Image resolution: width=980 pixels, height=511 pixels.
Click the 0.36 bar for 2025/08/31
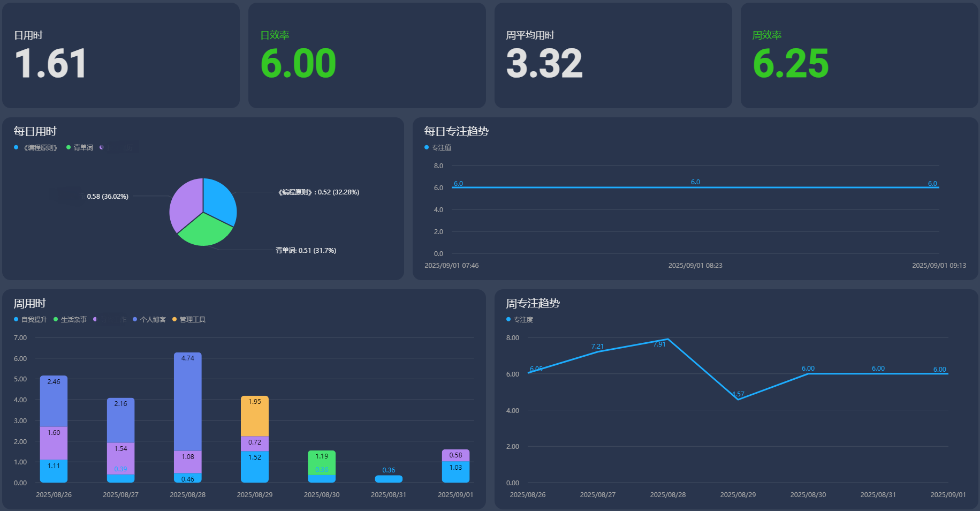[389, 479]
